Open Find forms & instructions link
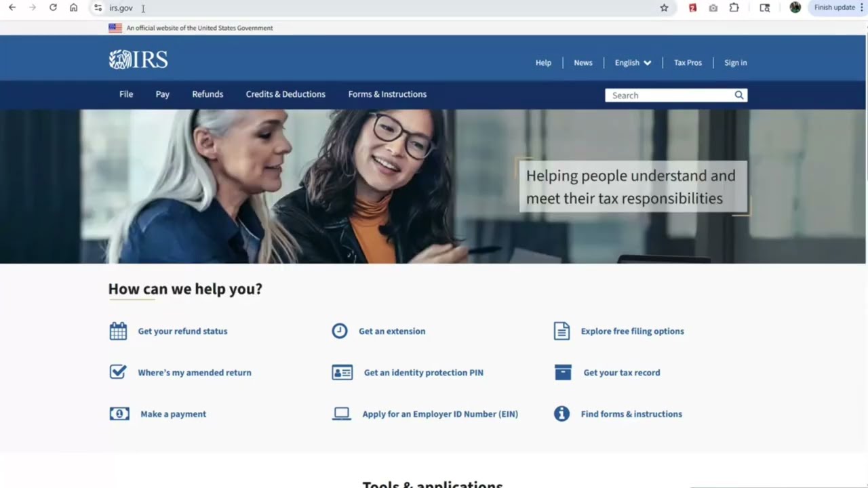 [631, 413]
